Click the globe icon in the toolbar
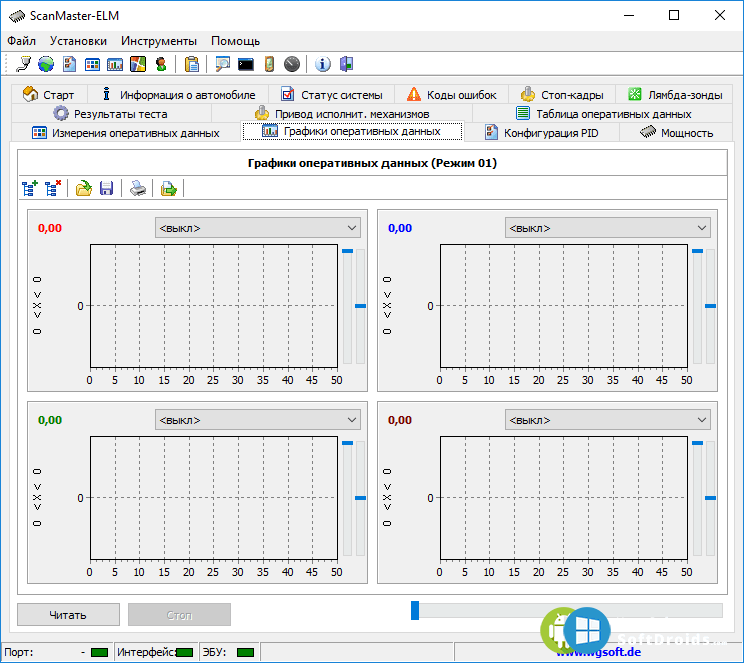744x663 pixels. click(x=46, y=64)
